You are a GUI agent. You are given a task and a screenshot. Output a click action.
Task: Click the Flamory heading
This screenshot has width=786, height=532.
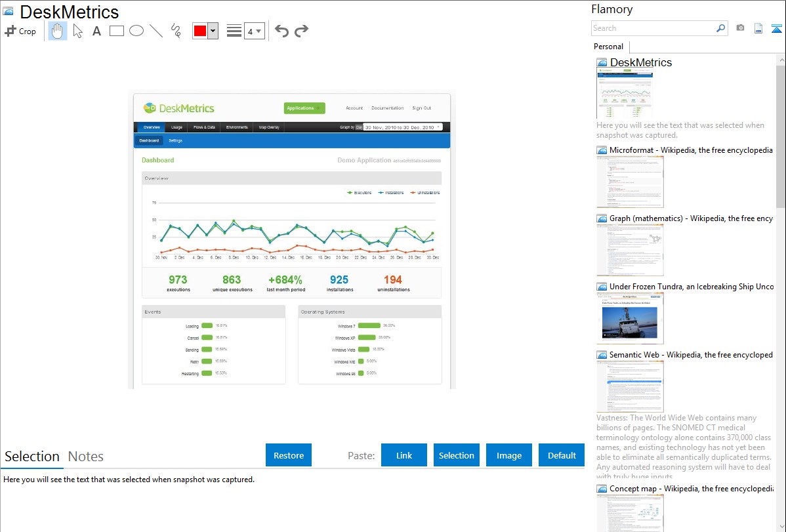pyautogui.click(x=612, y=9)
